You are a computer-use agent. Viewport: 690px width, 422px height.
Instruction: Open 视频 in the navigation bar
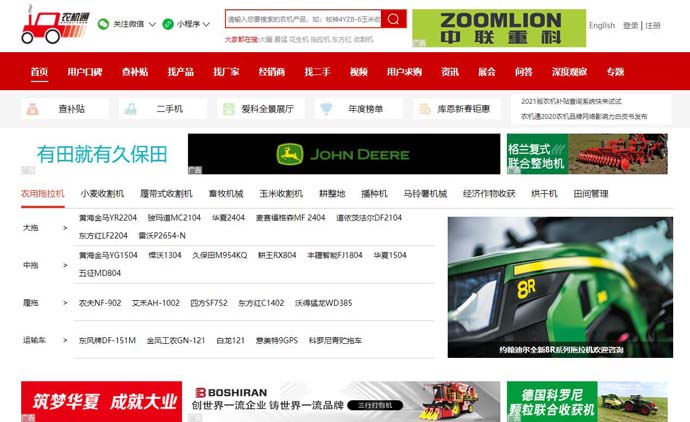coord(359,72)
